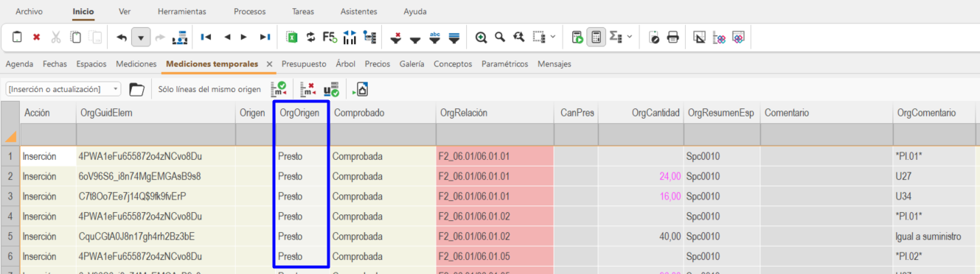This screenshot has width=980, height=274.
Task: Switch to the Paramétricos tab
Action: tap(504, 64)
